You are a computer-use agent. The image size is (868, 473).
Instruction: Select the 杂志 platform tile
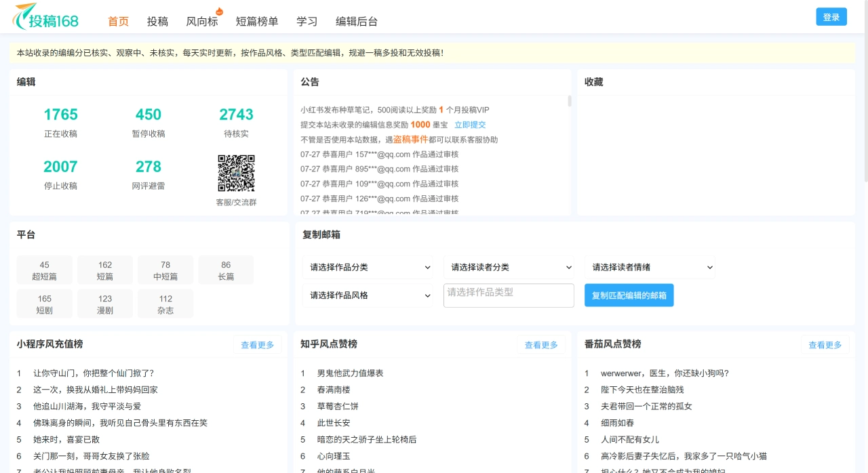coord(165,304)
